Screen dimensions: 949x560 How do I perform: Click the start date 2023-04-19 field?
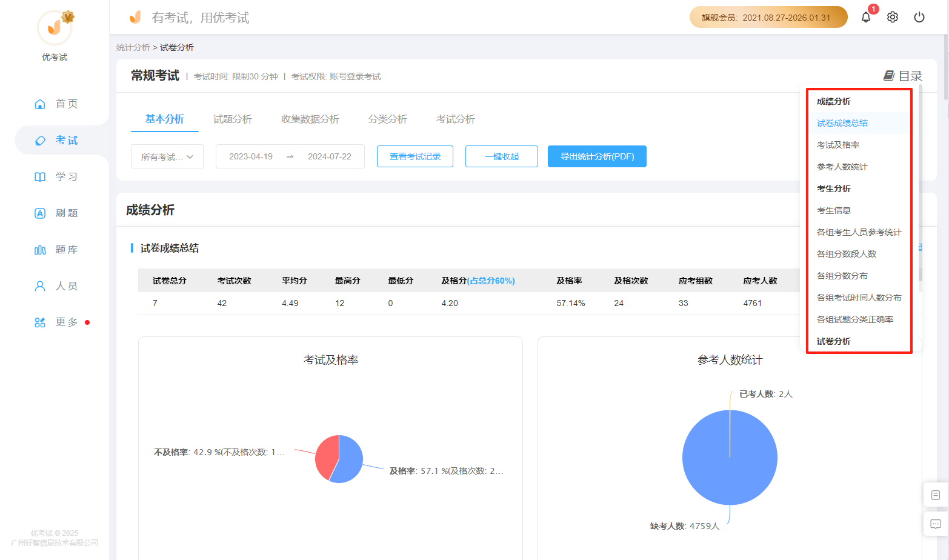(x=251, y=156)
